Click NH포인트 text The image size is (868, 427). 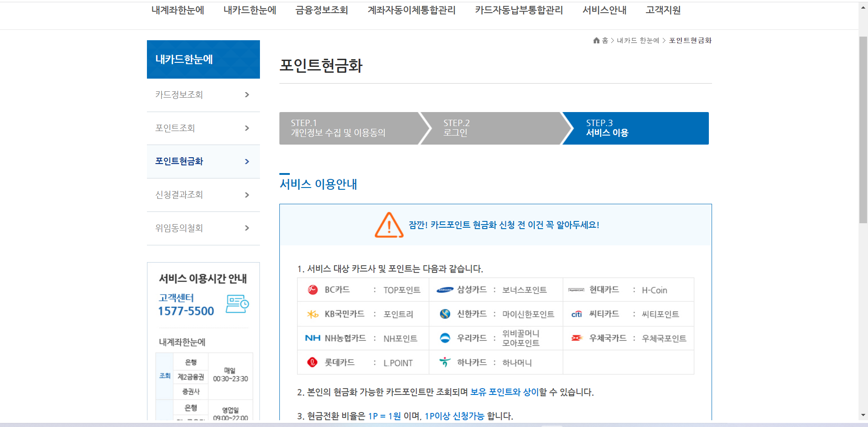(400, 338)
